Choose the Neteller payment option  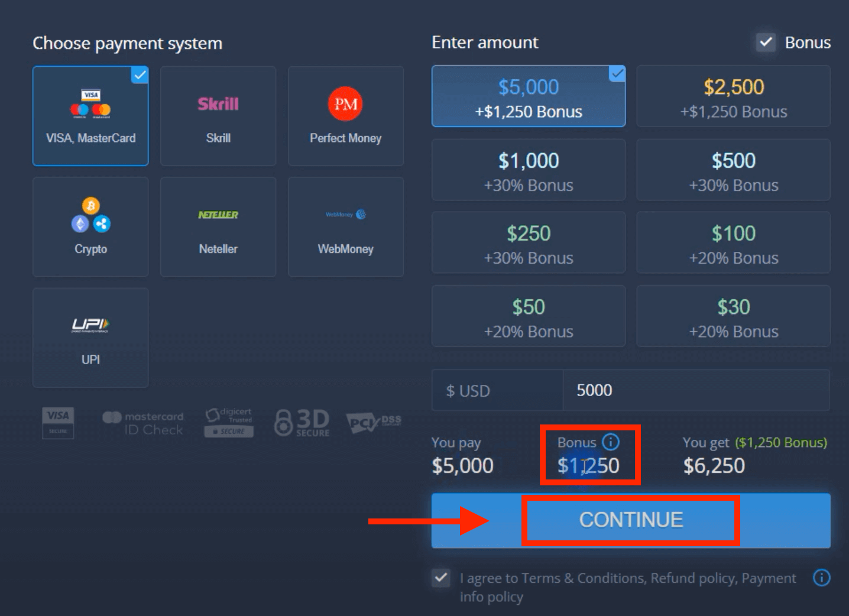218,226
